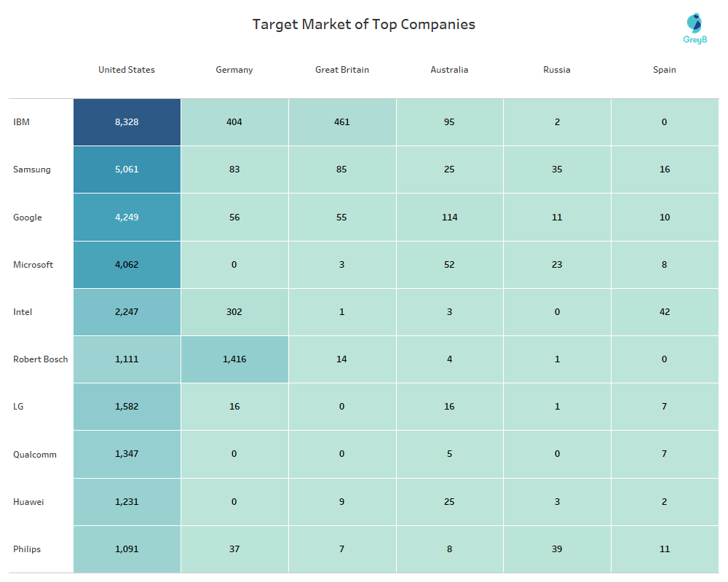Select the Samsung row label

coord(32,170)
